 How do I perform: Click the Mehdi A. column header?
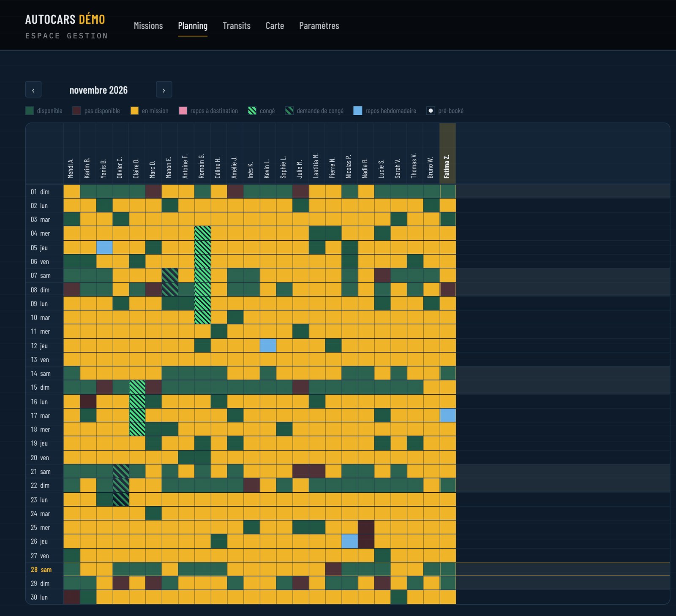click(x=71, y=153)
